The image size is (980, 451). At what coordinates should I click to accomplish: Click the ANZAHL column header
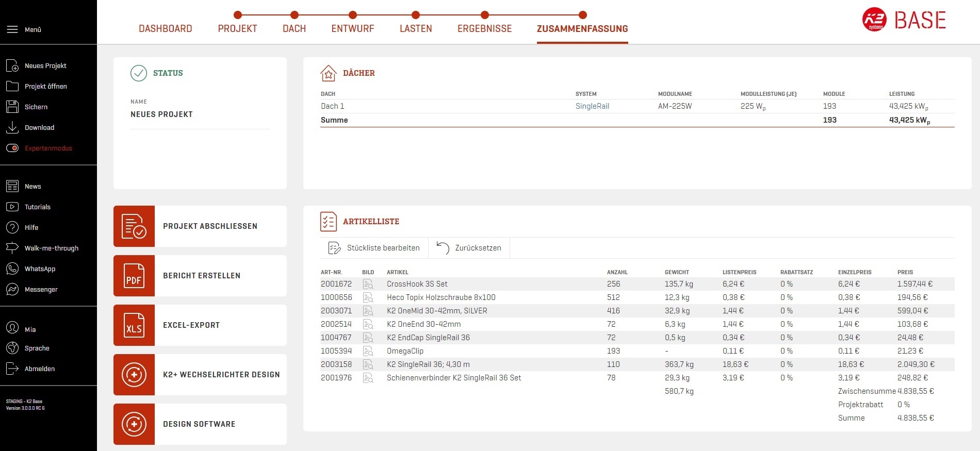coord(617,272)
